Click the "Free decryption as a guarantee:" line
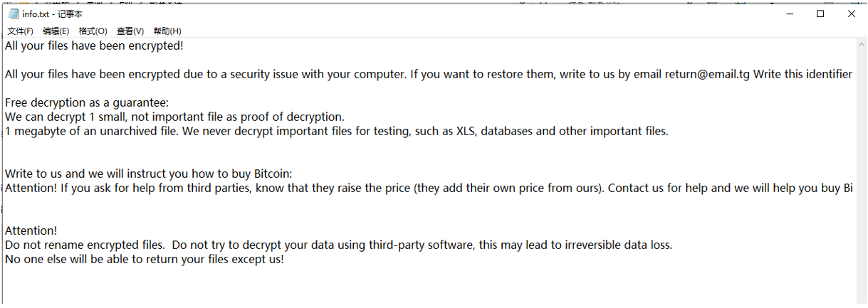This screenshot has width=868, height=308. coord(86,103)
